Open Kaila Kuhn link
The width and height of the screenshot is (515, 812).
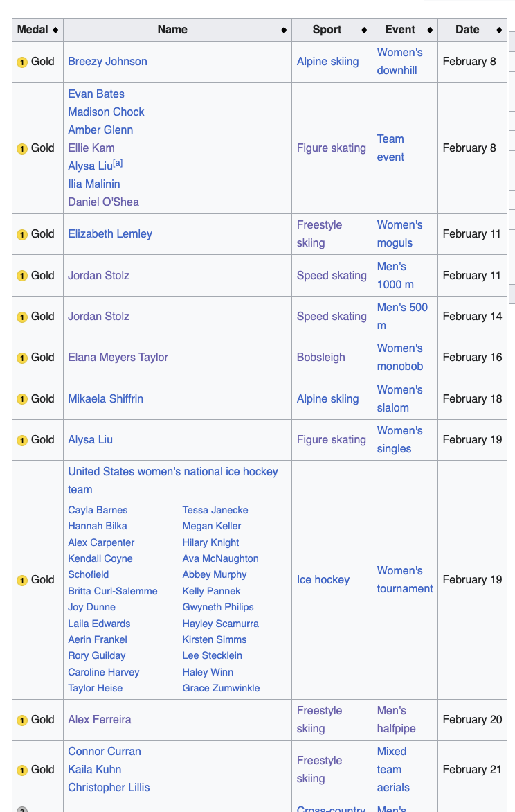[x=95, y=770]
